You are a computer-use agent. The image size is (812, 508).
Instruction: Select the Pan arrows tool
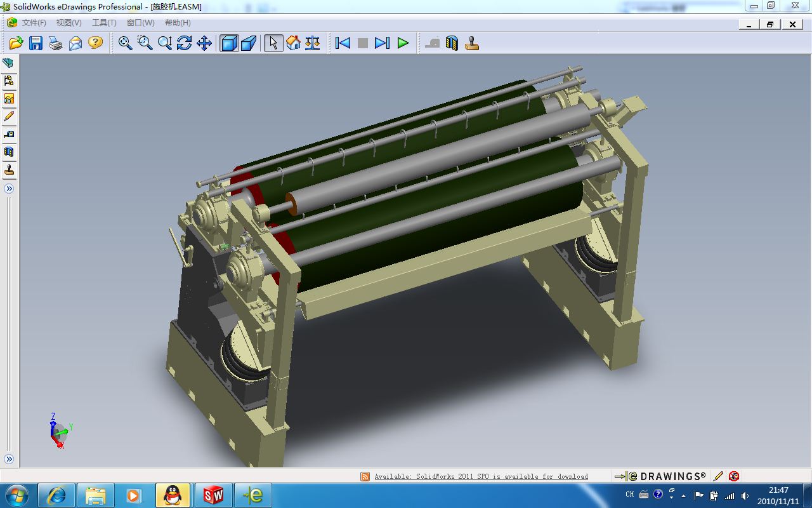click(204, 43)
